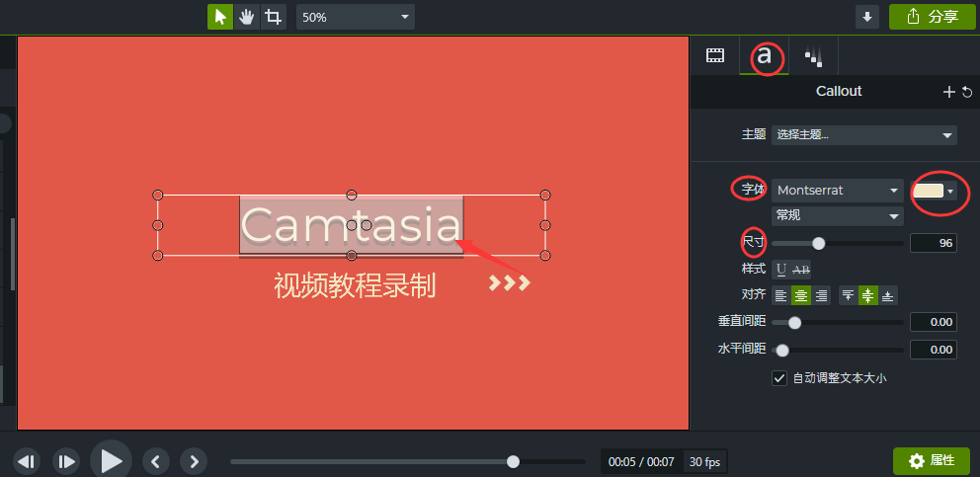This screenshot has width=980, height=477.
Task: Switch to the text properties 'a' tab
Action: coord(764,56)
